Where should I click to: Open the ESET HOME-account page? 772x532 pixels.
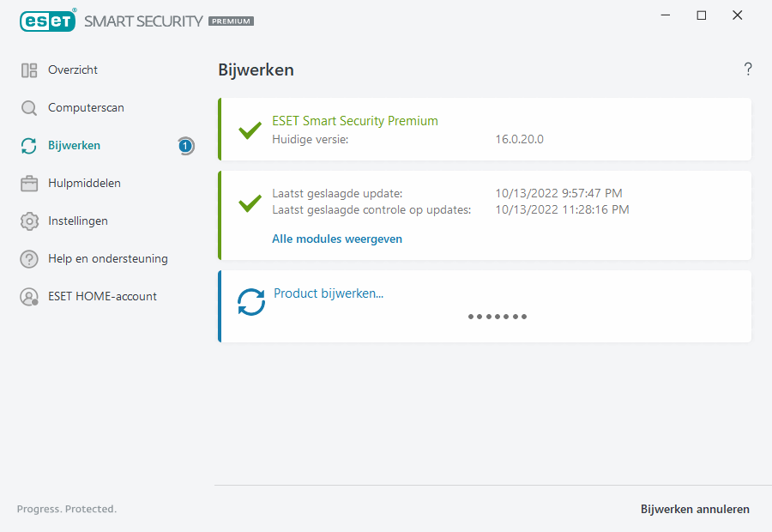click(102, 297)
